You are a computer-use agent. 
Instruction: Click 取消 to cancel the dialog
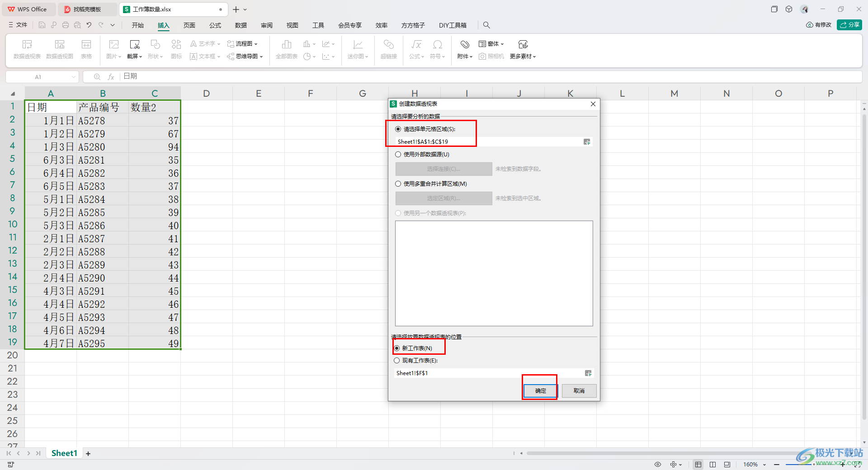tap(579, 391)
